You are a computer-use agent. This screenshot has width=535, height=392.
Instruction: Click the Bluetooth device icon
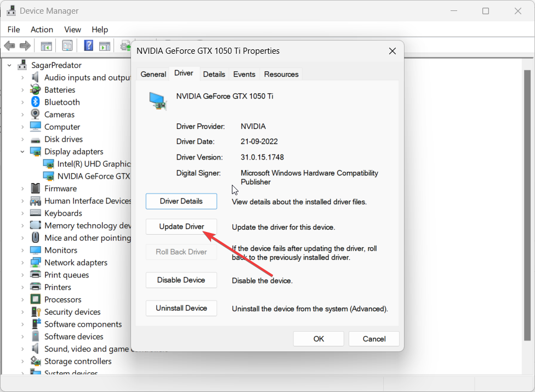click(x=36, y=102)
